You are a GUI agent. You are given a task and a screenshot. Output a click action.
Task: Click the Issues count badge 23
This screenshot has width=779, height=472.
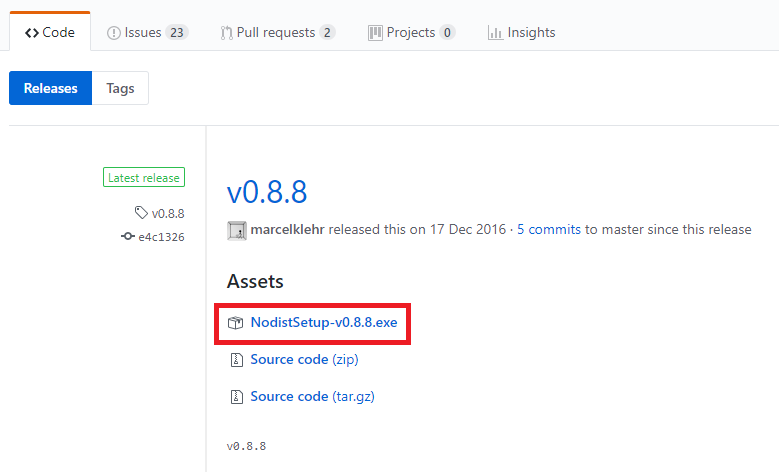point(177,33)
